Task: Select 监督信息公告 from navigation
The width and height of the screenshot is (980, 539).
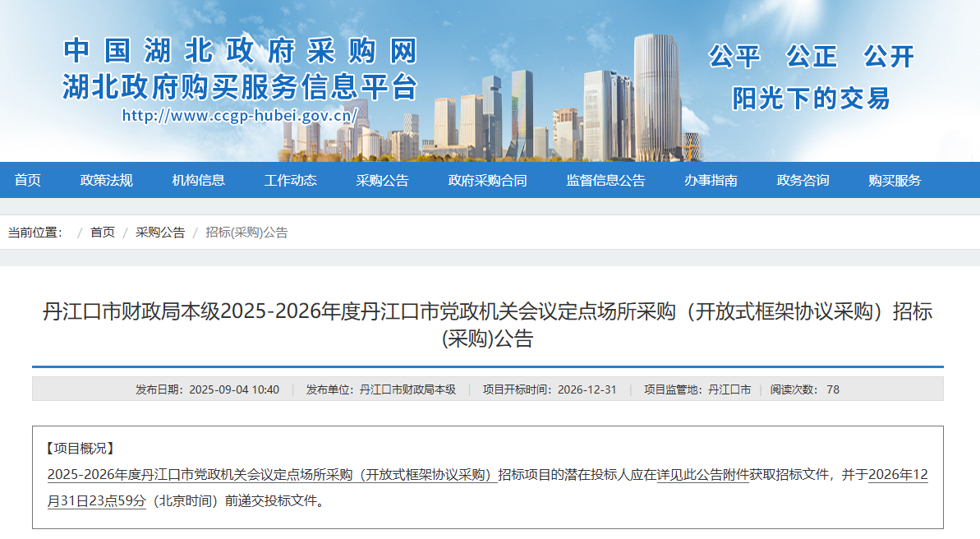Action: click(606, 181)
